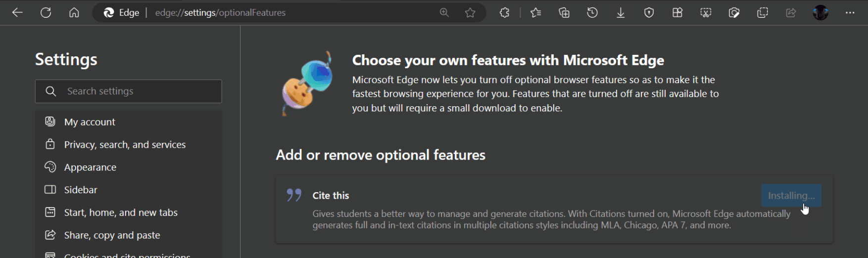Open Browser essentials shield icon
868x258 pixels.
pyautogui.click(x=649, y=13)
